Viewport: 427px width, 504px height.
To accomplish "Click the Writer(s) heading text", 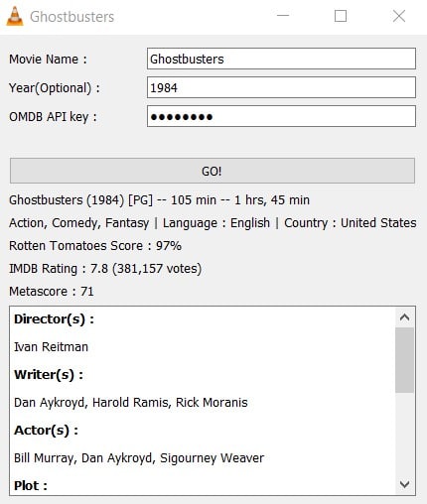I will click(49, 375).
